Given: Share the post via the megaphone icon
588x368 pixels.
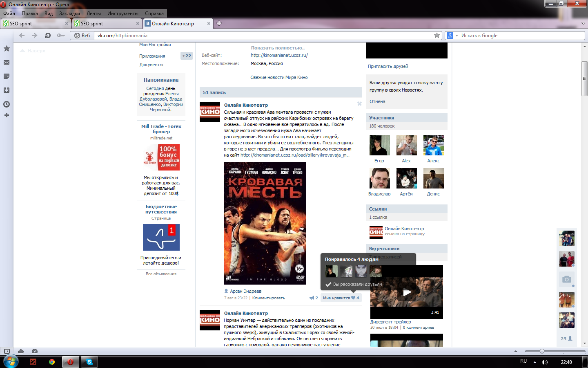Looking at the screenshot, I should coord(314,298).
